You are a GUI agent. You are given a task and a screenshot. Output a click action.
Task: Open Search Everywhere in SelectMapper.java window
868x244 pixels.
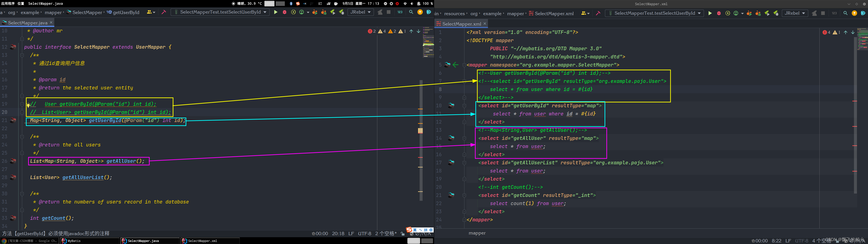click(411, 12)
